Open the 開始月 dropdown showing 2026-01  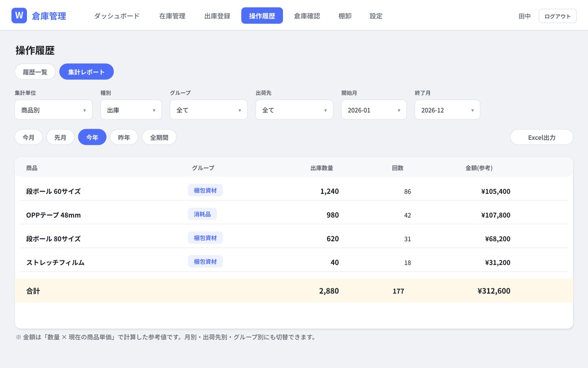pos(374,110)
